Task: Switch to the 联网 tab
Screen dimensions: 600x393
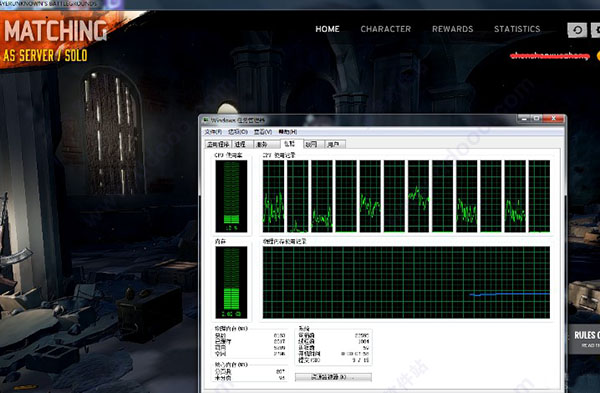Action: click(x=313, y=144)
